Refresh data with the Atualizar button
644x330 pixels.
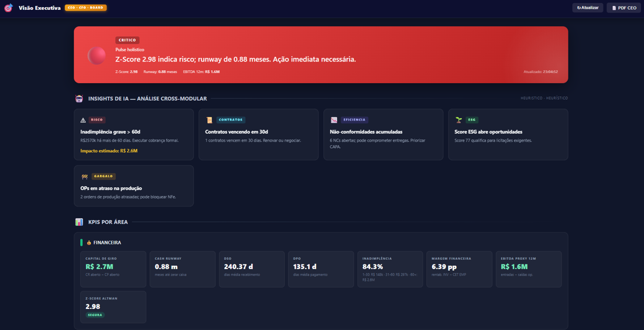coord(588,8)
